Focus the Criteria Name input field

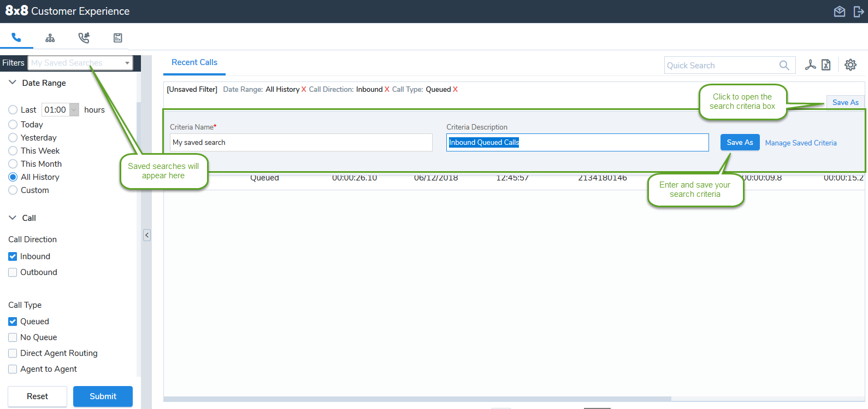click(x=301, y=142)
